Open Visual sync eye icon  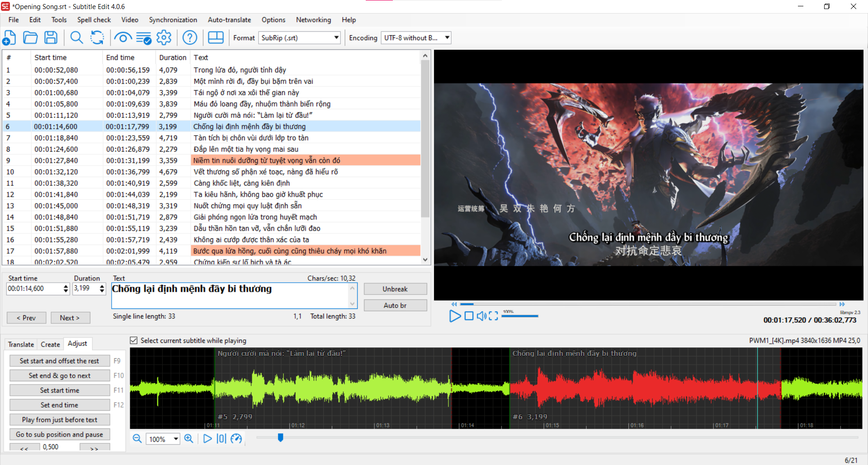coord(123,38)
